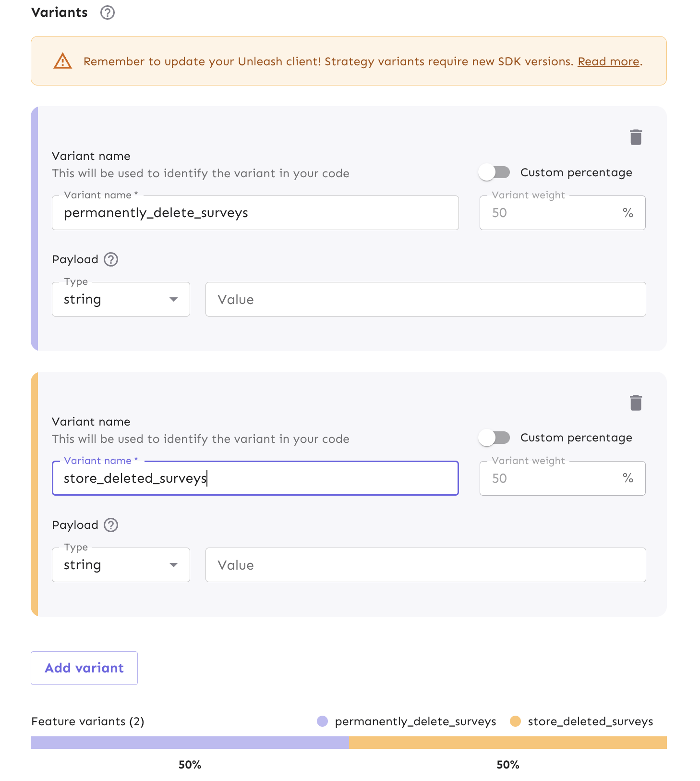The width and height of the screenshot is (700, 781).
Task: Delete the store_deleted_surveys variant
Action: click(636, 403)
